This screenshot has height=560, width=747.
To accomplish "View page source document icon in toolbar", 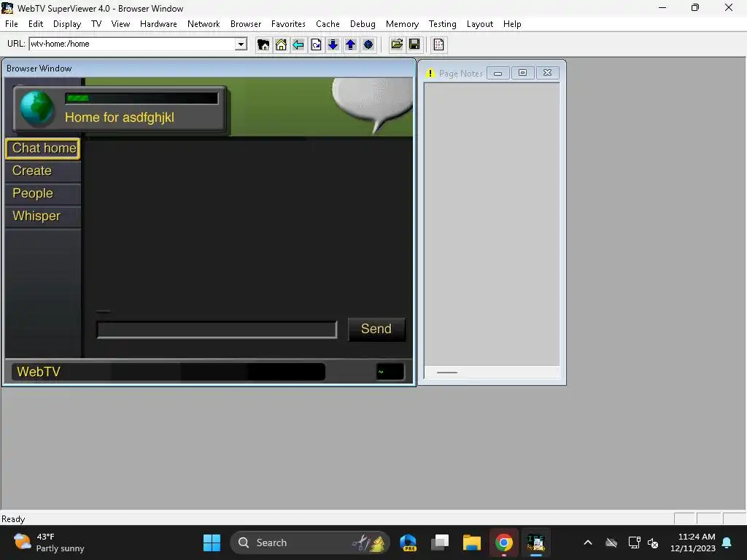I will coord(438,44).
